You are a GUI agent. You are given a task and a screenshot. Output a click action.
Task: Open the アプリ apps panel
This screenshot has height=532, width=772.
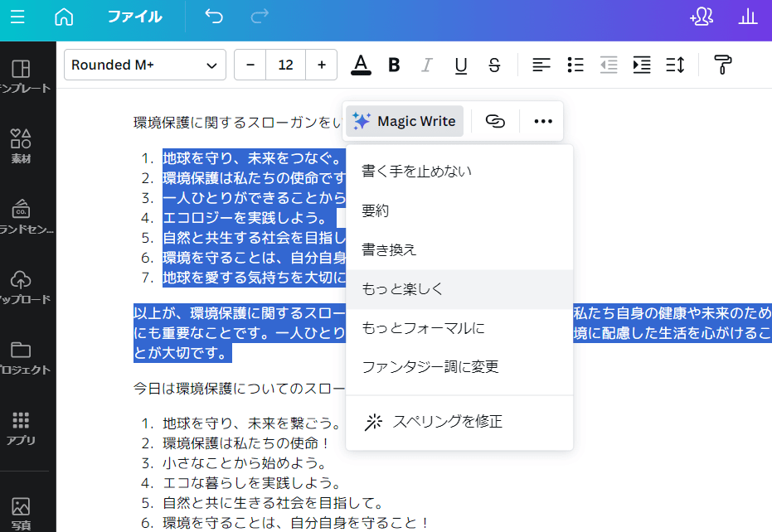[21, 428]
